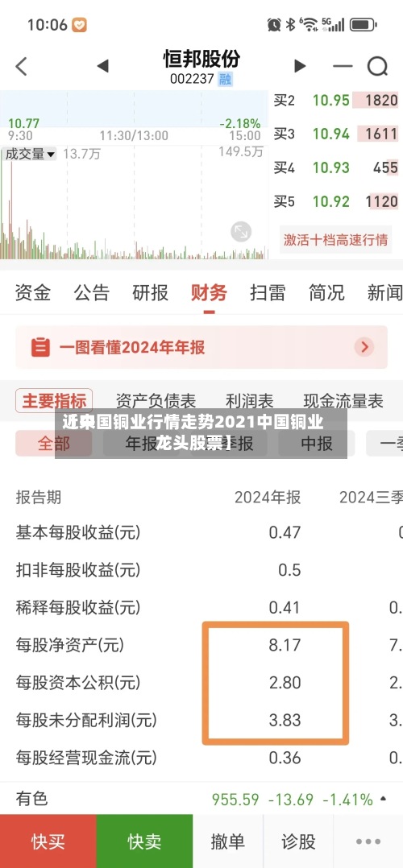Open the 有色 sector index bar
This screenshot has height=868, width=403.
[201, 799]
